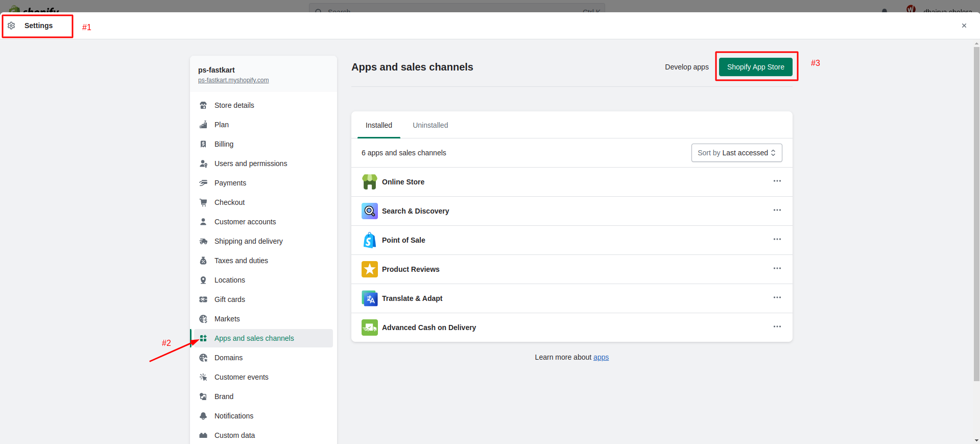Click the Product Reviews star icon
The height and width of the screenshot is (444, 980).
pos(369,269)
